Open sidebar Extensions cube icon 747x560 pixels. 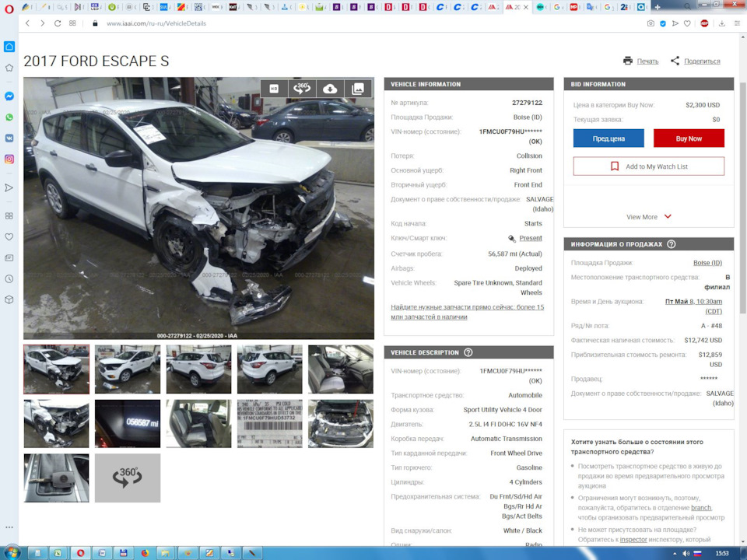9,300
